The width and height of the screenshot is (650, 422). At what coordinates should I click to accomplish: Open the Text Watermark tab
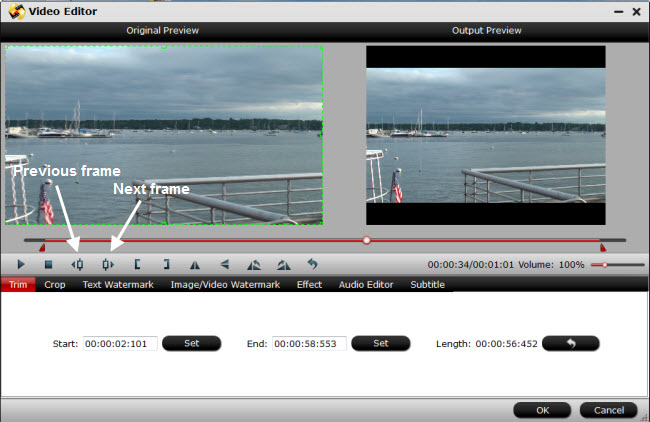[118, 284]
